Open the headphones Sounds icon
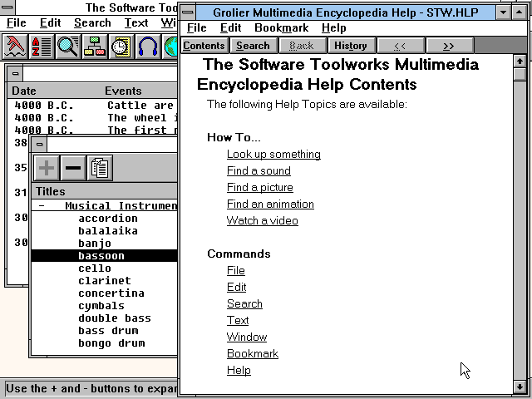The image size is (532, 399). tap(147, 47)
